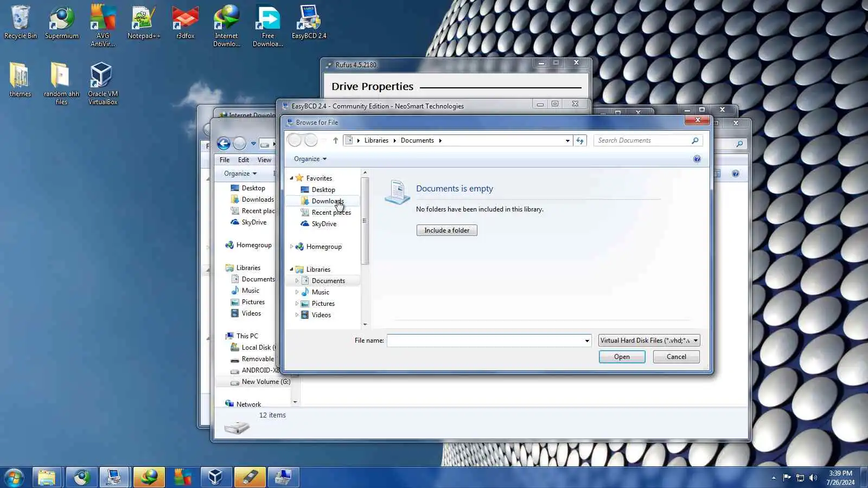Select Recent places in Browse dialog sidebar
Viewport: 868px width, 488px height.
click(331, 213)
